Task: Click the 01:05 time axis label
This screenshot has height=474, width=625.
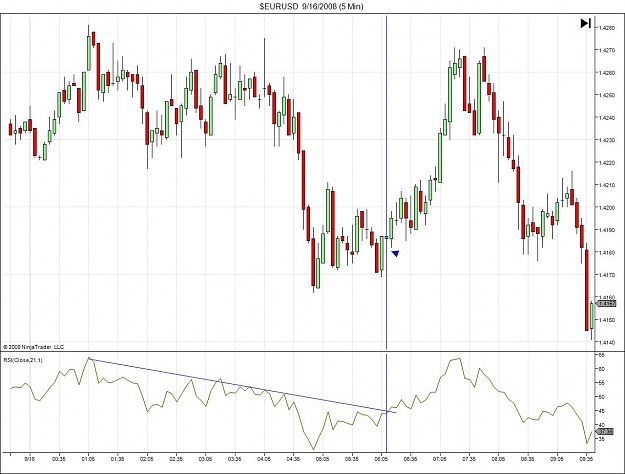Action: 88,459
